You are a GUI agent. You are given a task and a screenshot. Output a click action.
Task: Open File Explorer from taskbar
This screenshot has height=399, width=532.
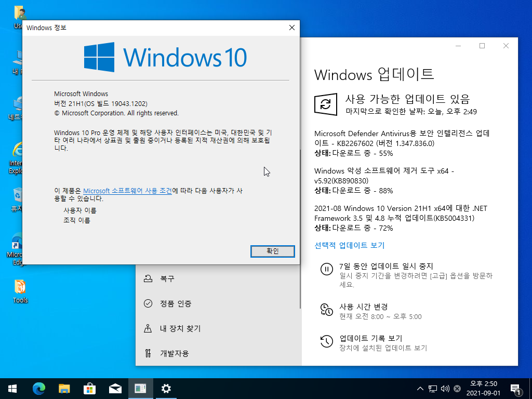tap(64, 389)
